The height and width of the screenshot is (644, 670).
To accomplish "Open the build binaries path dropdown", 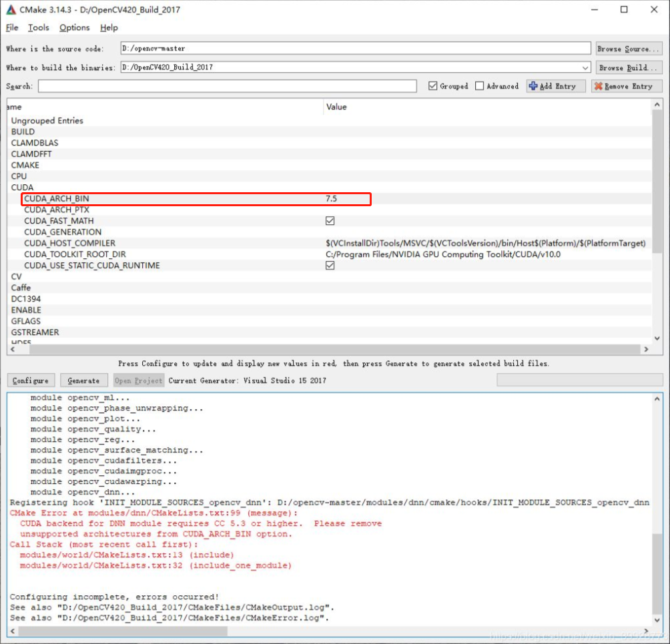I will (586, 67).
